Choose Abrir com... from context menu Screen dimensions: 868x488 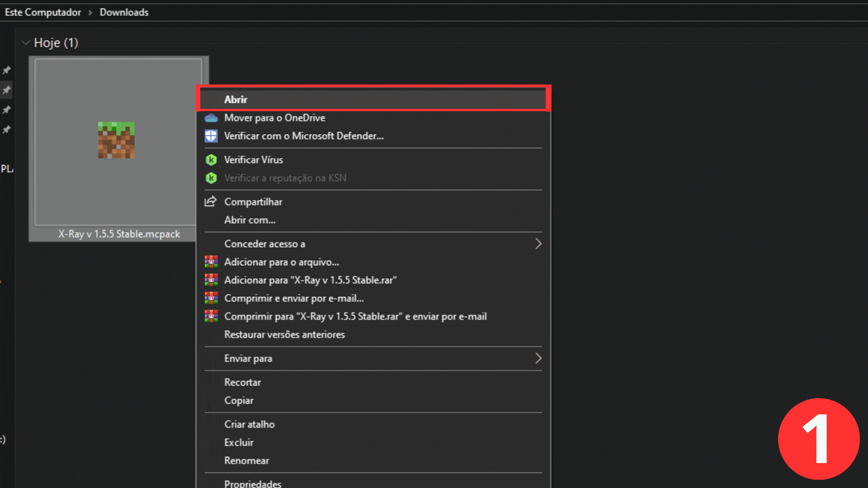click(250, 220)
